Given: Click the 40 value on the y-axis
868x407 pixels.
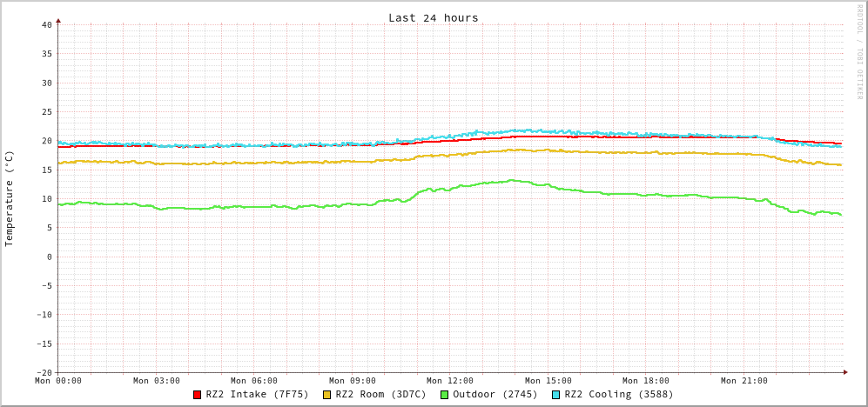Looking at the screenshot, I should (x=46, y=24).
